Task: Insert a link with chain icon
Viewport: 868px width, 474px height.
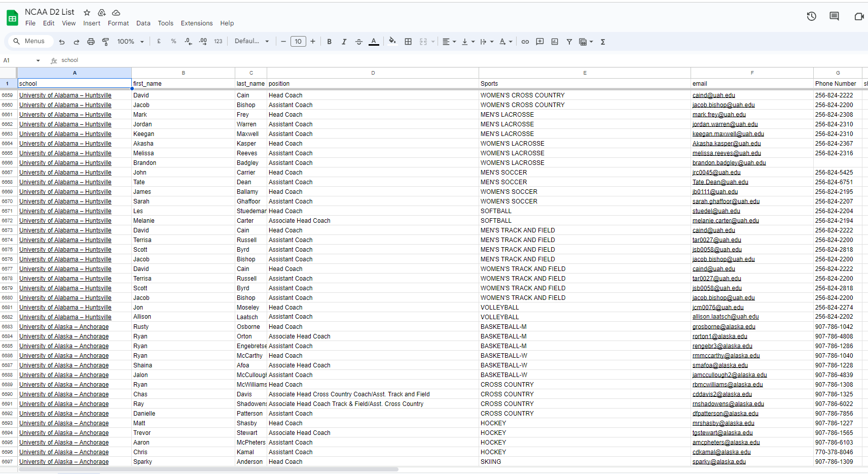Action: [x=525, y=42]
